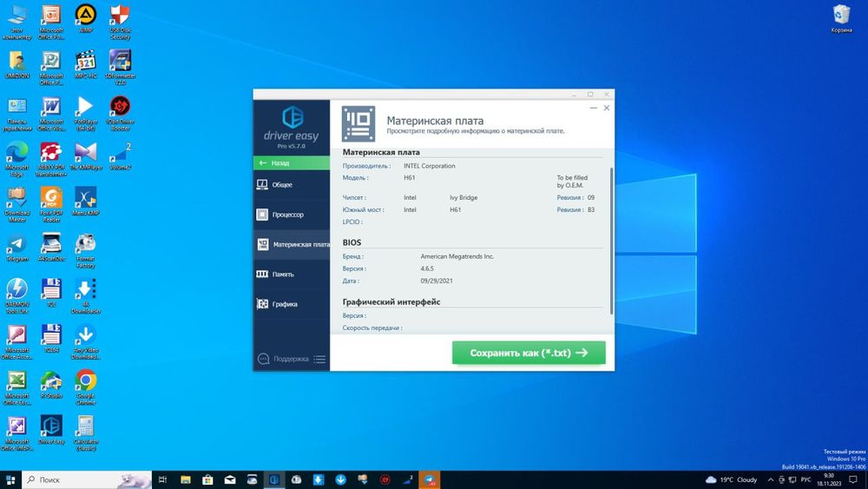
Task: Open Telegram desktop shortcut
Action: [x=17, y=247]
